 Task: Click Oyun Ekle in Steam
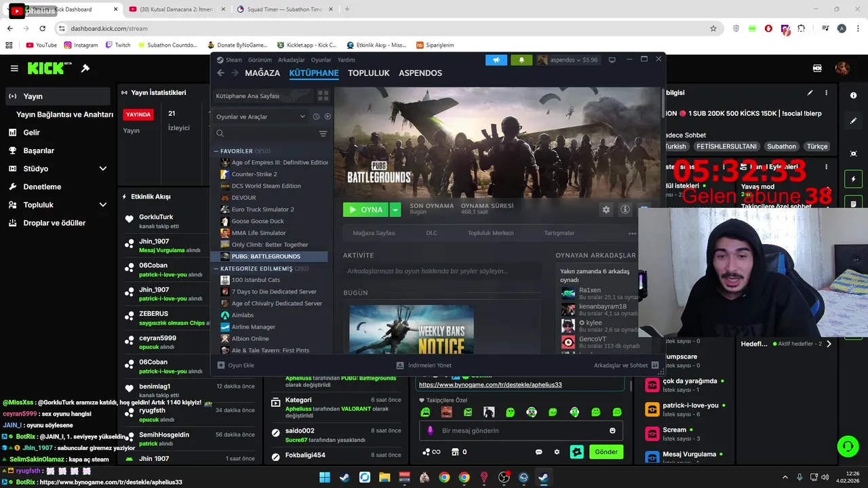tap(236, 365)
